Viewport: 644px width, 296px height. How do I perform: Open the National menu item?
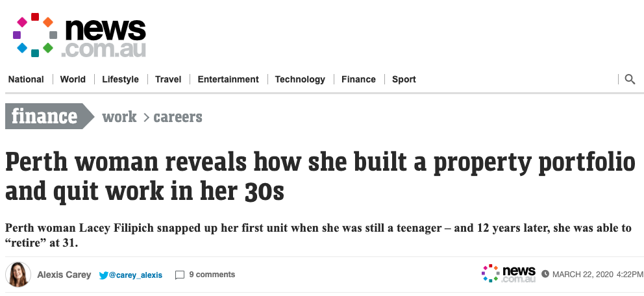pyautogui.click(x=26, y=79)
